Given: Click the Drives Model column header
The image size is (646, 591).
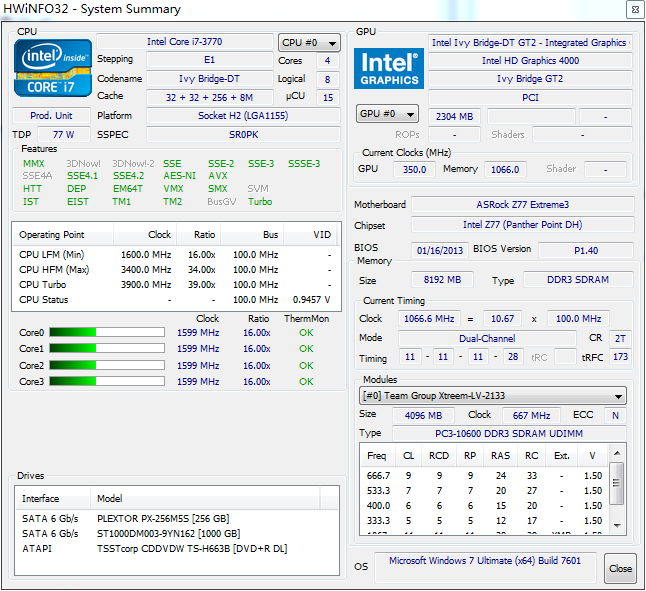Looking at the screenshot, I should pos(205,499).
